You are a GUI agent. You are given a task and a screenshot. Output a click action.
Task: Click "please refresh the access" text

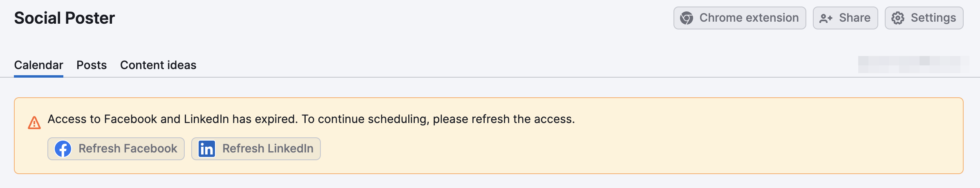click(503, 119)
